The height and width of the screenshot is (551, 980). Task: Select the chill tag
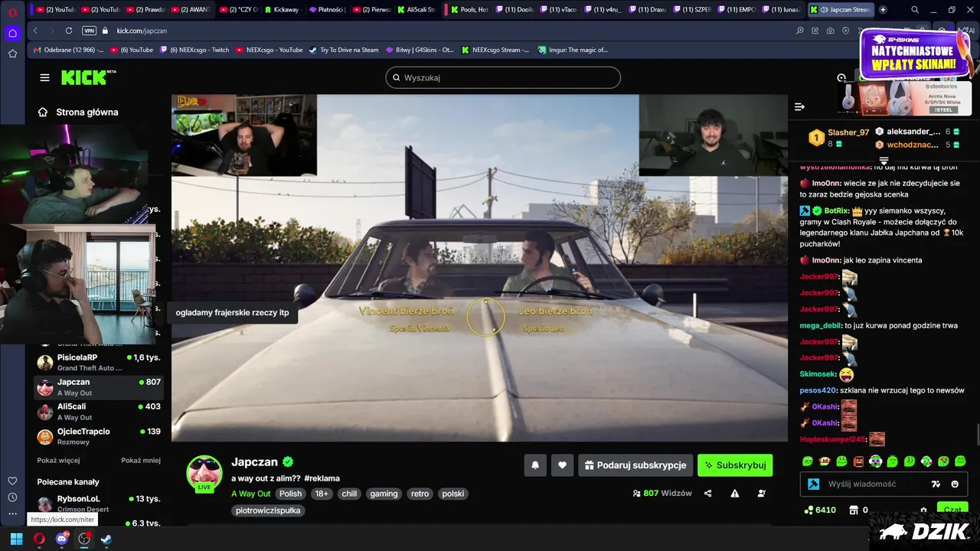[x=349, y=494]
